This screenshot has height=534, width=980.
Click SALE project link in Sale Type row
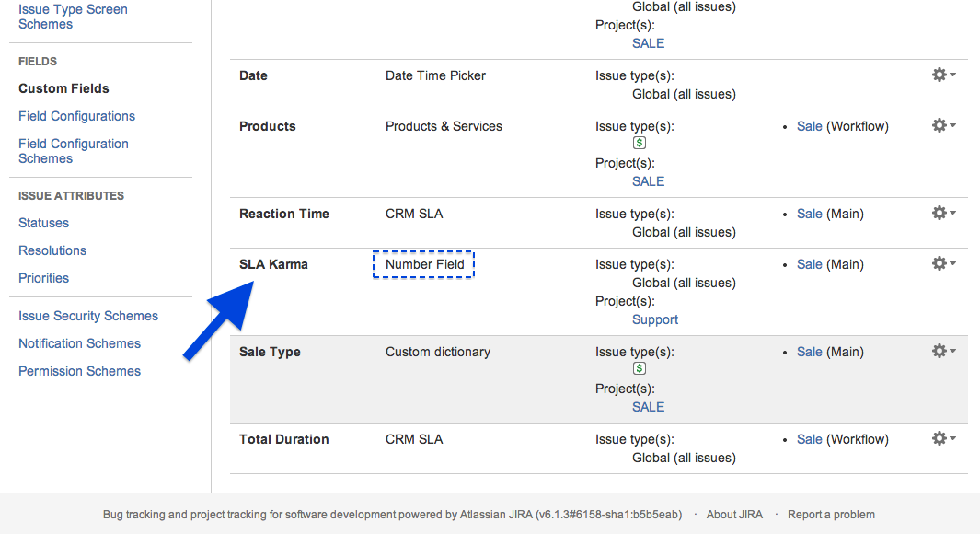click(648, 407)
